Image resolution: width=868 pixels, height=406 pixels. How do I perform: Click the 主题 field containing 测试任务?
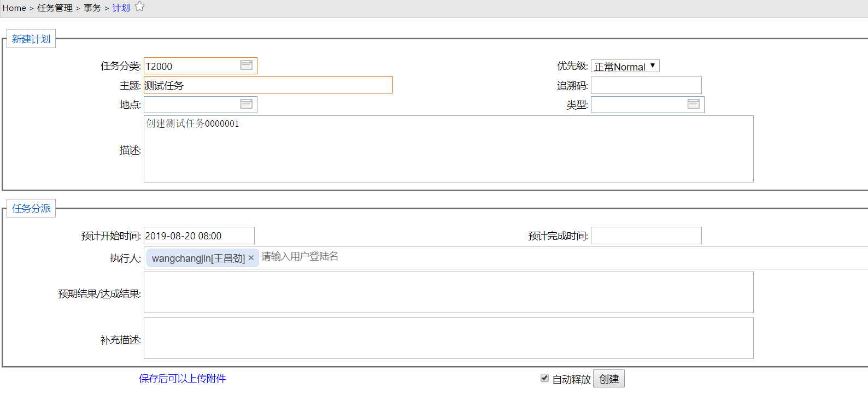click(268, 85)
